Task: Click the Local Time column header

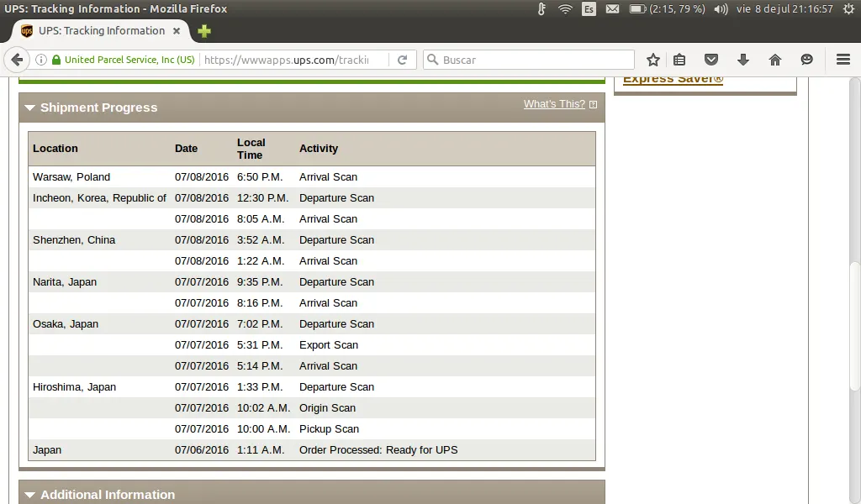Action: (251, 149)
